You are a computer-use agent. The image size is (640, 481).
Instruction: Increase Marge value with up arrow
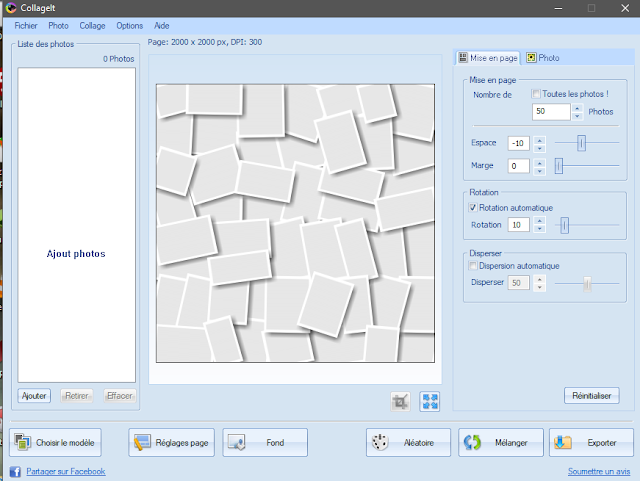[x=540, y=162]
